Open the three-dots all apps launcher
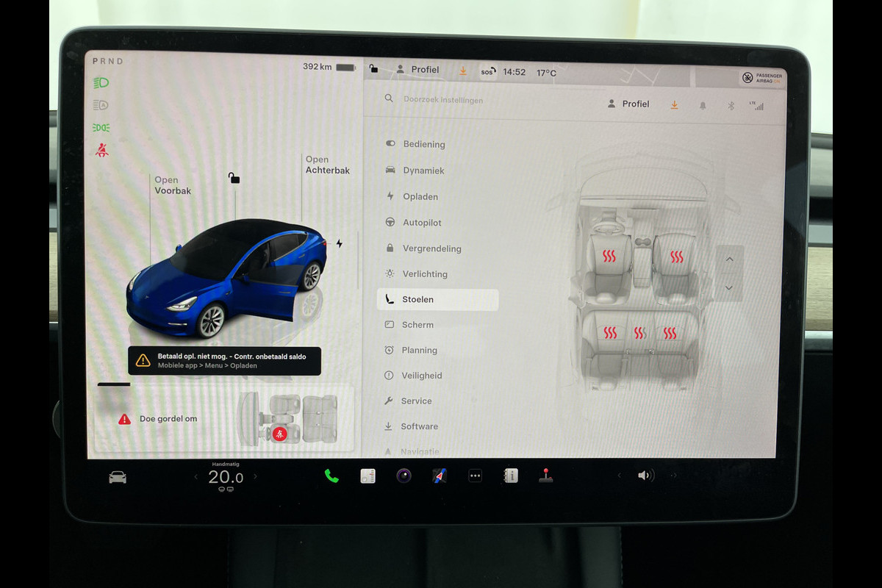This screenshot has height=588, width=882. (475, 476)
